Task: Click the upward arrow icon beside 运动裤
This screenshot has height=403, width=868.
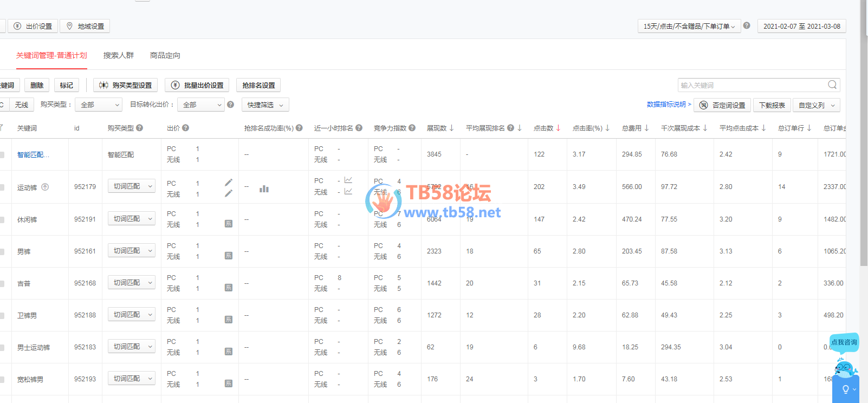Action: click(x=45, y=187)
